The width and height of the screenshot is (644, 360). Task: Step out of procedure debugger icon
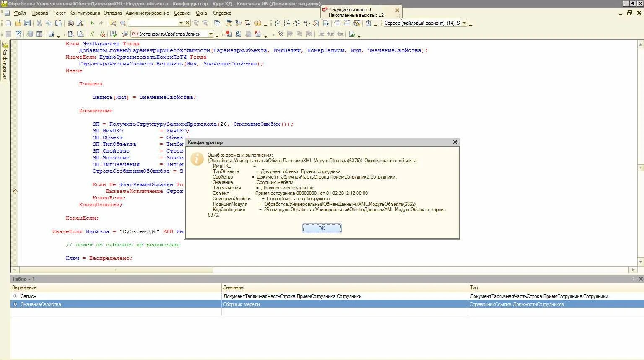pos(296,23)
